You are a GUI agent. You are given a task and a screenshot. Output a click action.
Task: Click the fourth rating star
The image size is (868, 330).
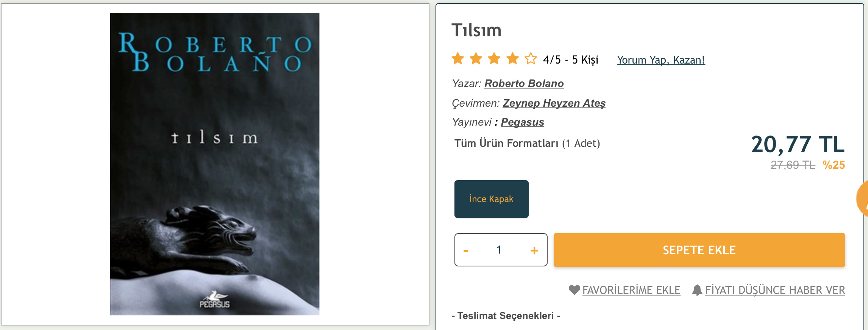[512, 59]
